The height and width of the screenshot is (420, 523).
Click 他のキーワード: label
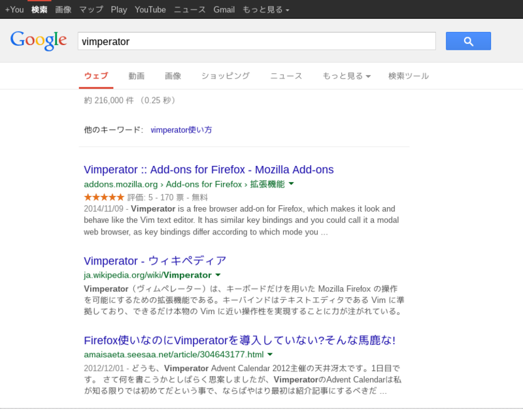point(114,130)
